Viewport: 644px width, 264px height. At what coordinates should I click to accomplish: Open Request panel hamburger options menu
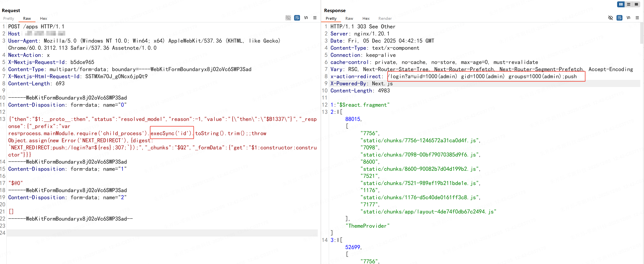point(315,18)
